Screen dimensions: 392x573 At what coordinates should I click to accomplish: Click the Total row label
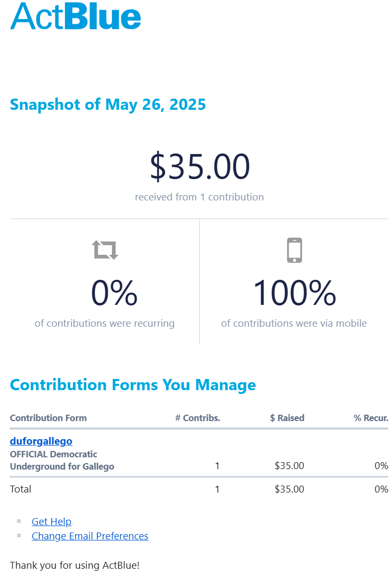pos(21,489)
